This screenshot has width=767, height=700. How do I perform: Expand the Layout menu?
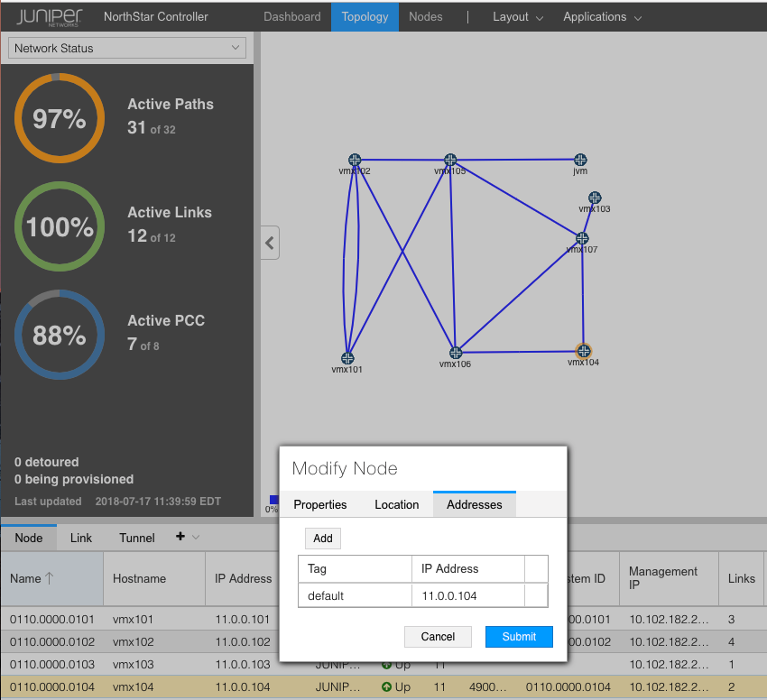[518, 17]
